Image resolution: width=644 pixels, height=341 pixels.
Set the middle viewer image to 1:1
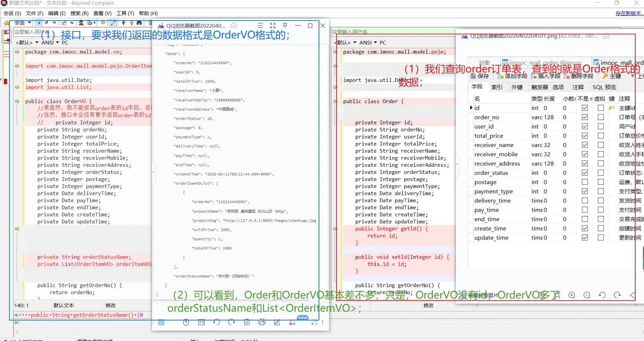(x=201, y=322)
